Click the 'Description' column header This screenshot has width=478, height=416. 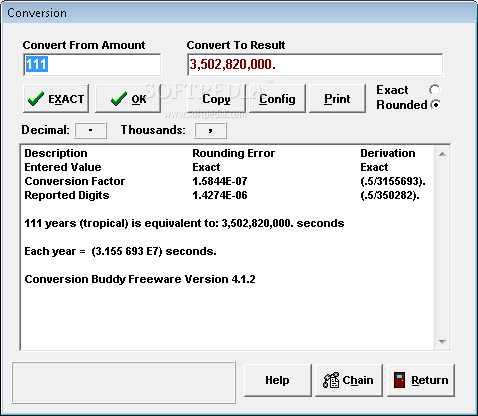56,153
